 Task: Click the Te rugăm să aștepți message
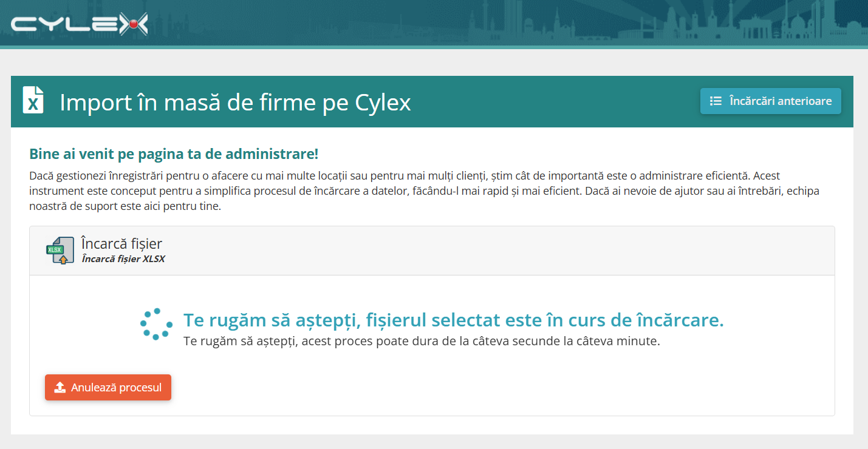[454, 320]
